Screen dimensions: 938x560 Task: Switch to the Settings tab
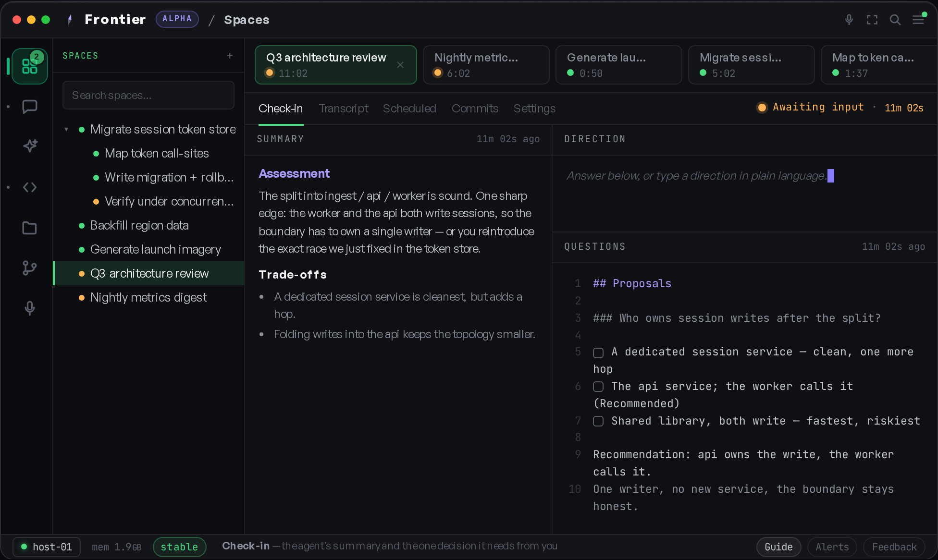534,109
